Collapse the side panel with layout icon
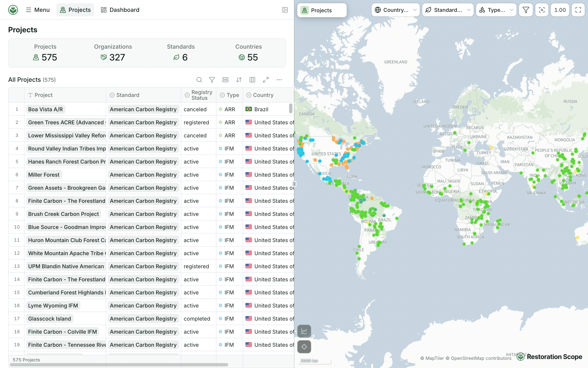588x368 pixels. click(285, 10)
